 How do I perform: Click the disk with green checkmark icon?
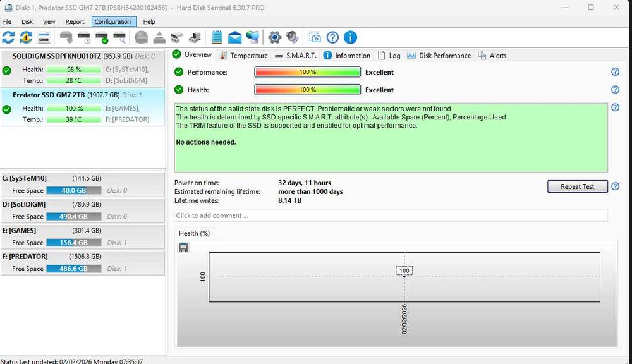[102, 37]
